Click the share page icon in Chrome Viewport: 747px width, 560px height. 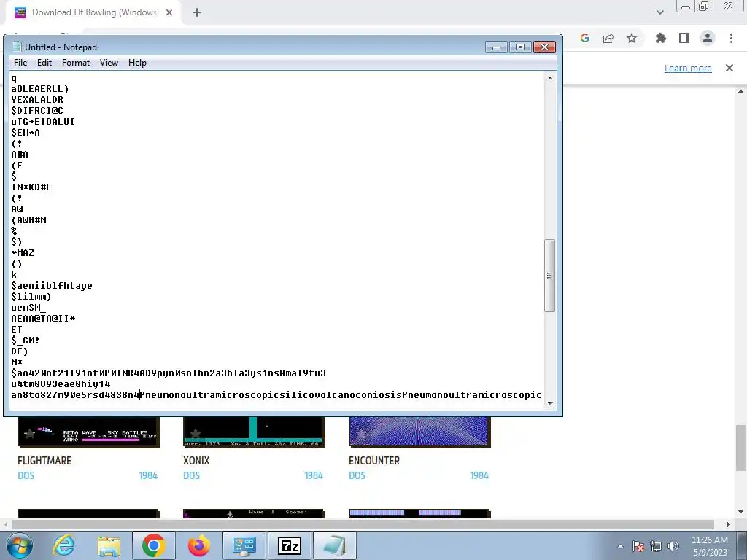click(608, 38)
